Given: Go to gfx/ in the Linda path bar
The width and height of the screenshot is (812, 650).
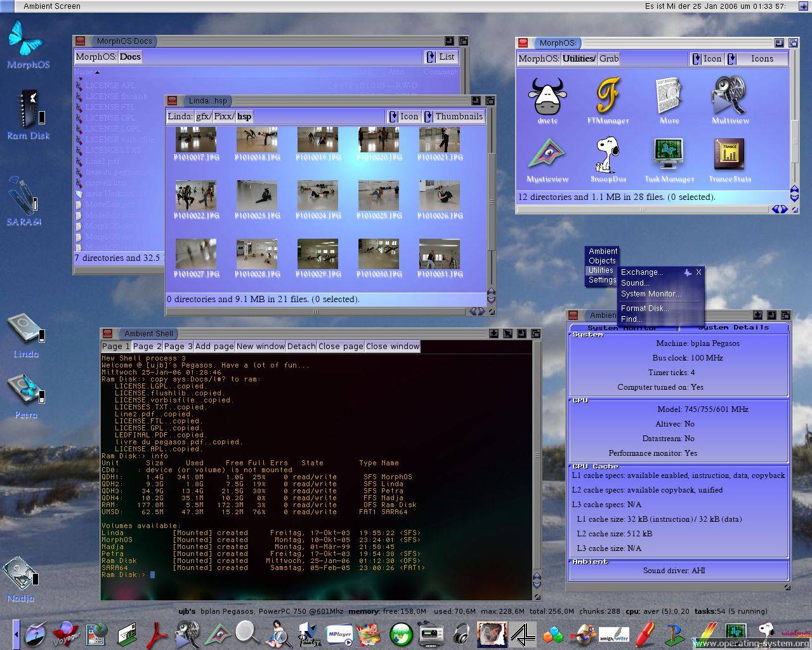Looking at the screenshot, I should pos(203,116).
